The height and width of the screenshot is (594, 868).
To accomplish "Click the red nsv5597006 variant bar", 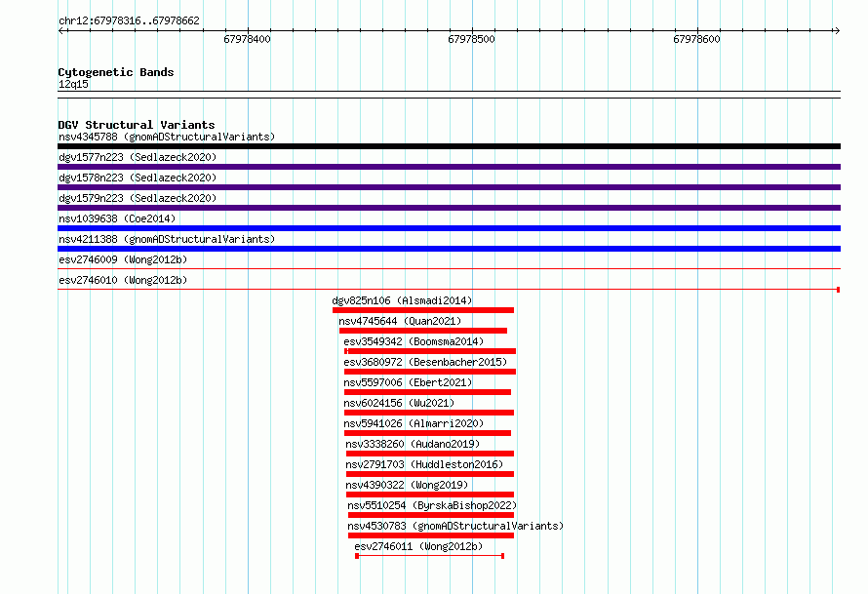I will point(427,392).
